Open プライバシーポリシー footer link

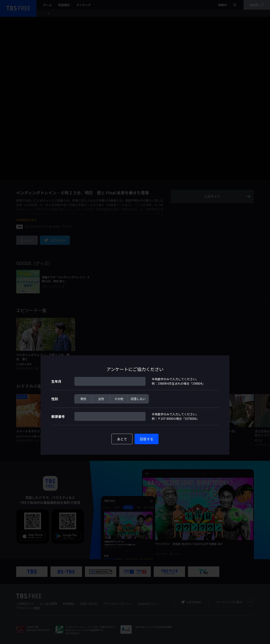coord(118,603)
